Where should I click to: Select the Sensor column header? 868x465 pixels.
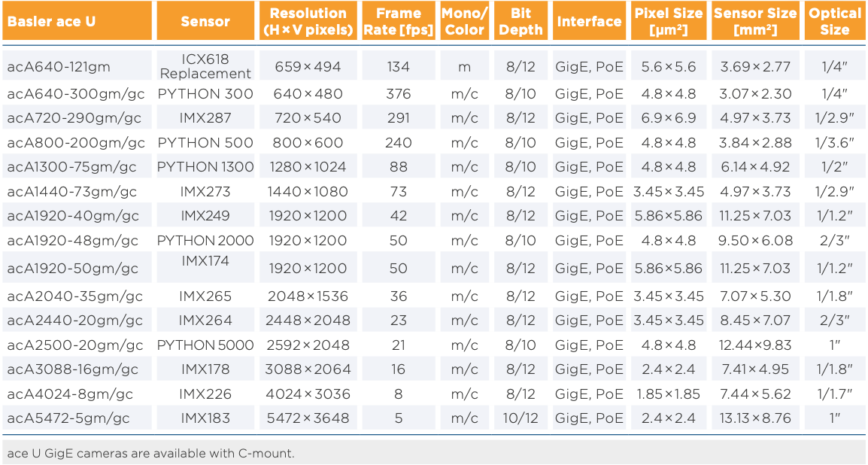coord(205,21)
